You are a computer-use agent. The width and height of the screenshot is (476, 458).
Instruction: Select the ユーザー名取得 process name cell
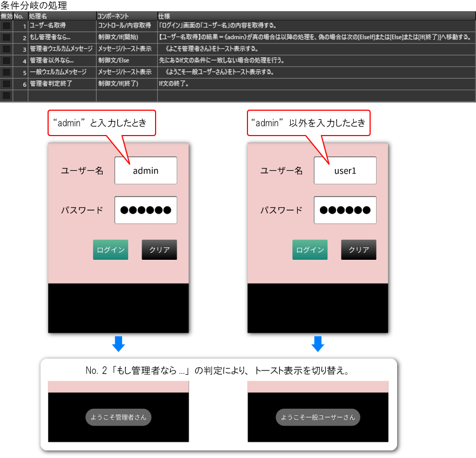[62, 25]
